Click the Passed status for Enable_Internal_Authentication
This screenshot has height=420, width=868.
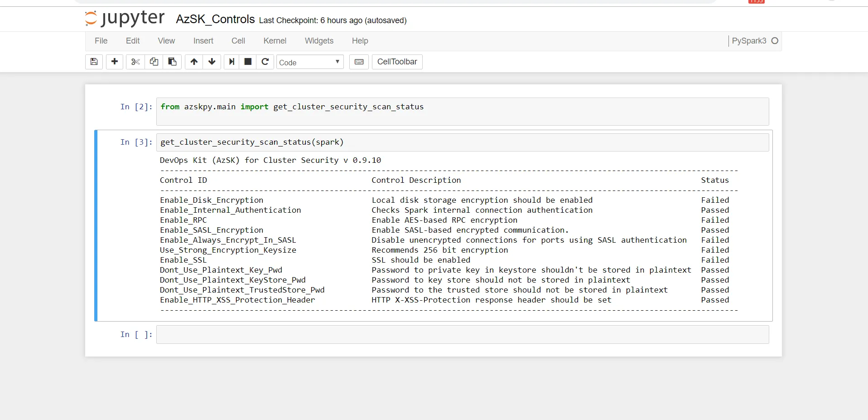pyautogui.click(x=715, y=210)
